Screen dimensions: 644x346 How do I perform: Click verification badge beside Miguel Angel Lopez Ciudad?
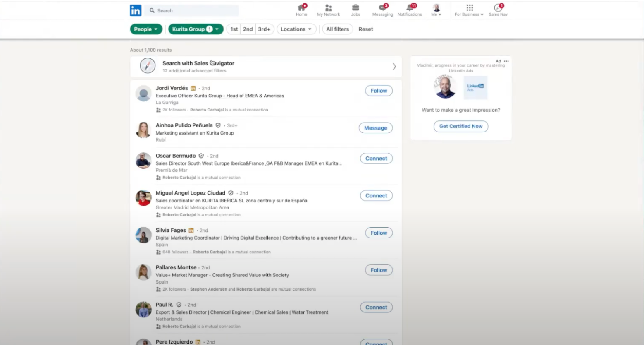pyautogui.click(x=231, y=193)
